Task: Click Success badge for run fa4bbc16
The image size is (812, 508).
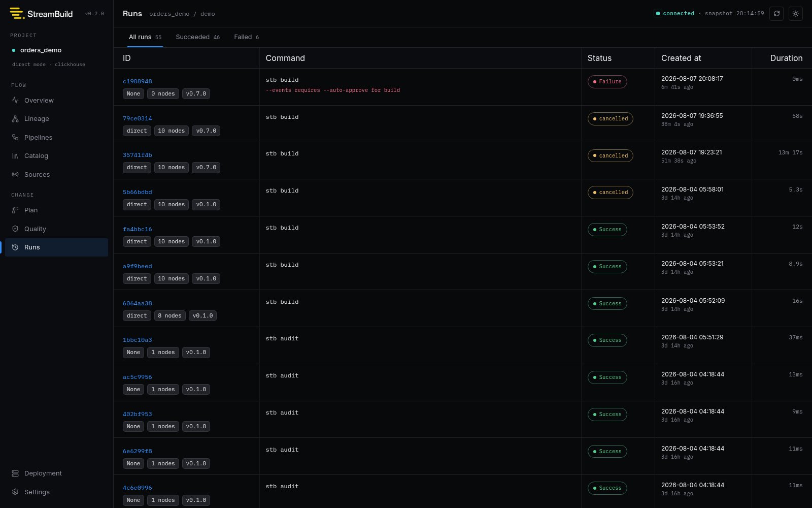Action: [607, 230]
